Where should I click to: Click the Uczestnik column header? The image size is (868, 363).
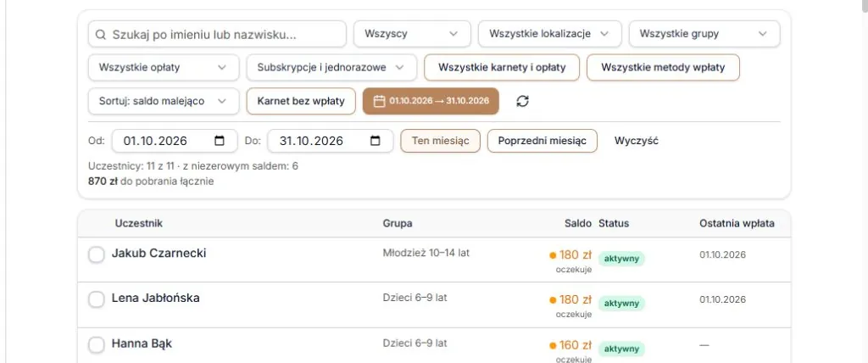(x=138, y=223)
